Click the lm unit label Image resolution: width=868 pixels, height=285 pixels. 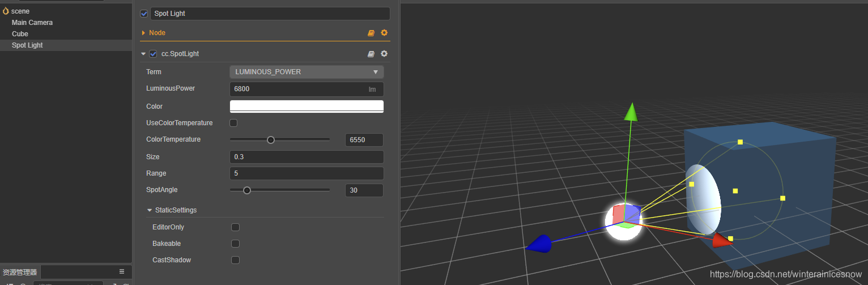click(x=372, y=89)
